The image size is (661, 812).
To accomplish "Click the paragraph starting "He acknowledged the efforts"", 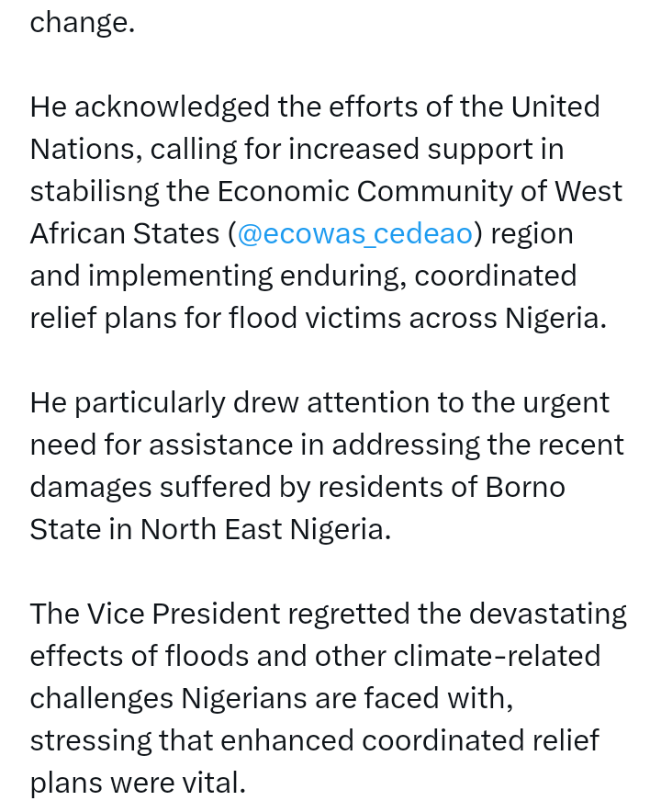I will pos(327,212).
